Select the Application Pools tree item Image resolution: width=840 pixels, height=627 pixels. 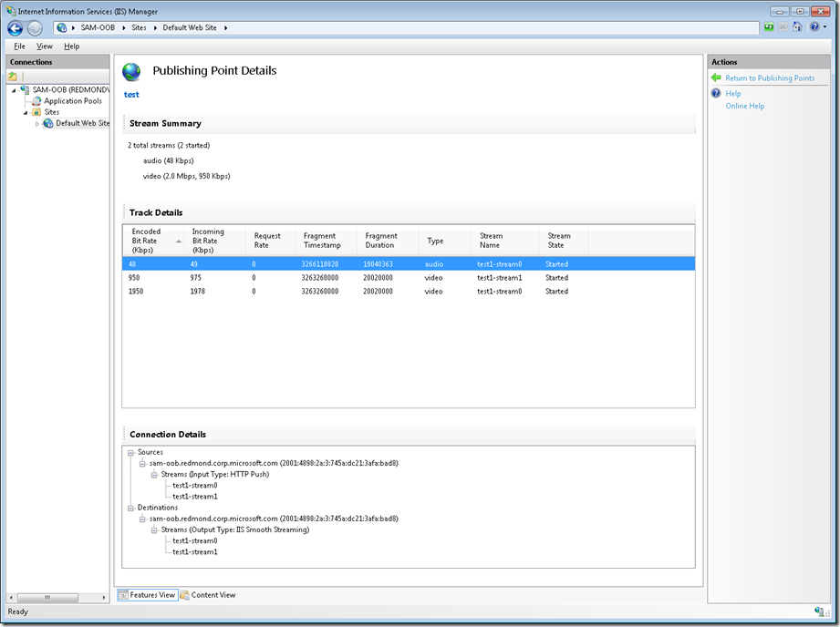click(x=73, y=101)
